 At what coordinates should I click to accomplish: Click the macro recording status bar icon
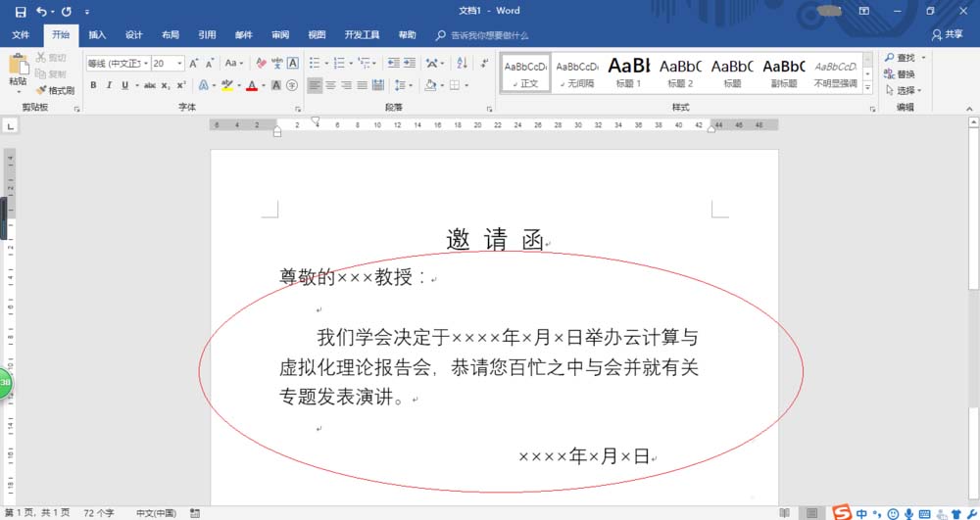pyautogui.click(x=195, y=513)
